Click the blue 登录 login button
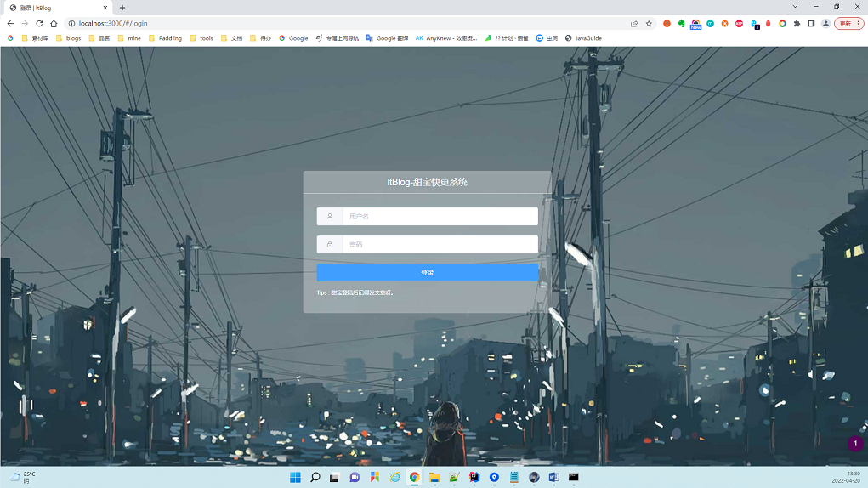 (x=427, y=272)
